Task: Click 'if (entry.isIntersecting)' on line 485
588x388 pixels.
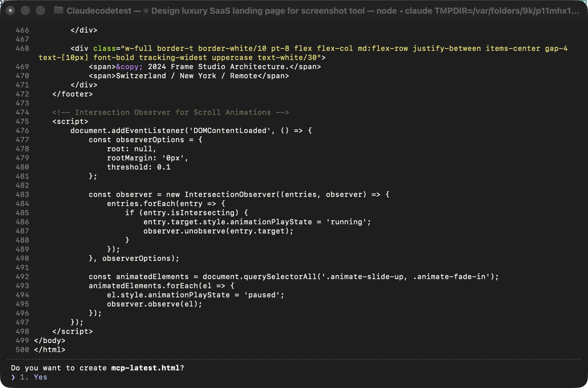Action: coord(182,213)
